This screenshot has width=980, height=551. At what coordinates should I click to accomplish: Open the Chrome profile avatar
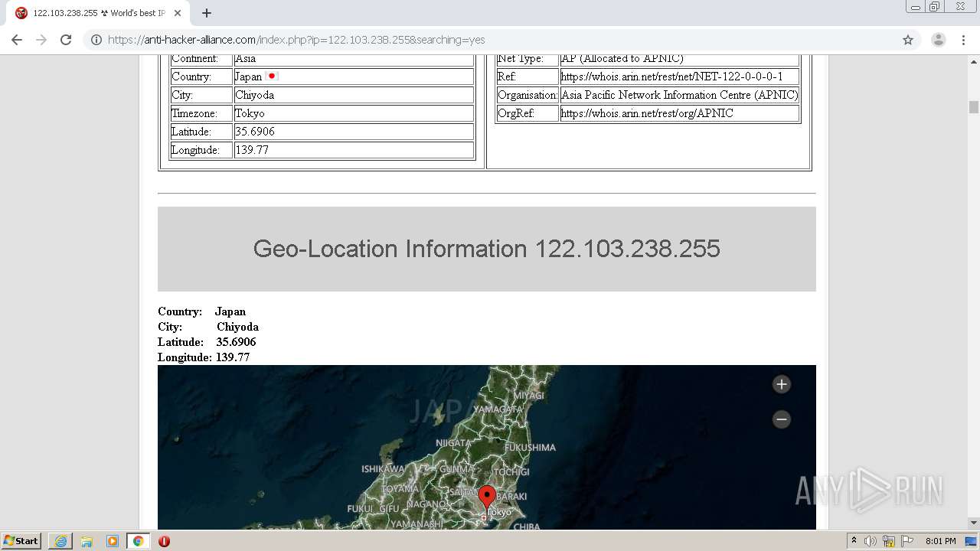(x=939, y=40)
